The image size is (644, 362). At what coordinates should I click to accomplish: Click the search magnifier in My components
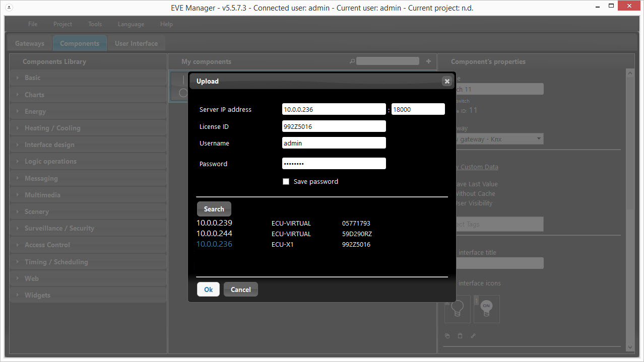point(352,61)
